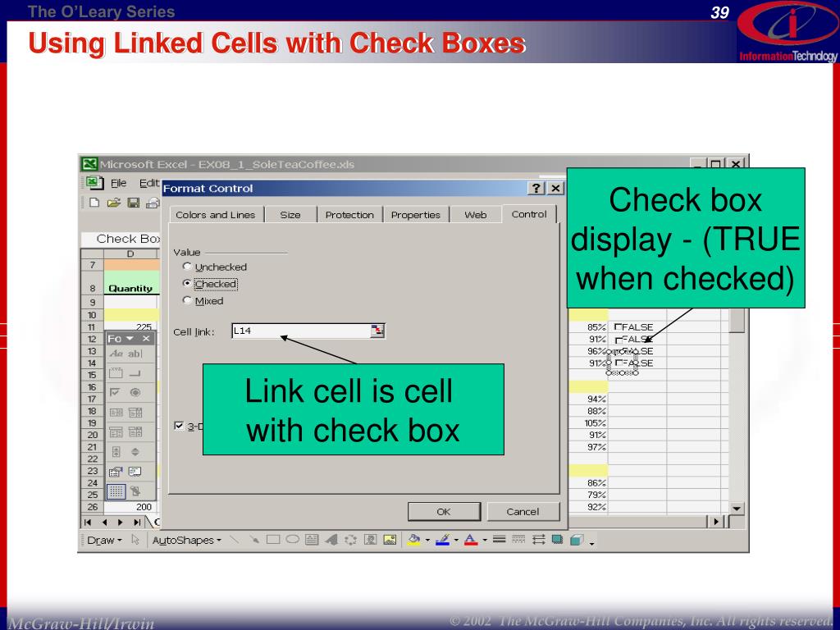This screenshot has width=840, height=630.
Task: Select the Edit Box tool on Forms toolbar
Action: (x=135, y=354)
